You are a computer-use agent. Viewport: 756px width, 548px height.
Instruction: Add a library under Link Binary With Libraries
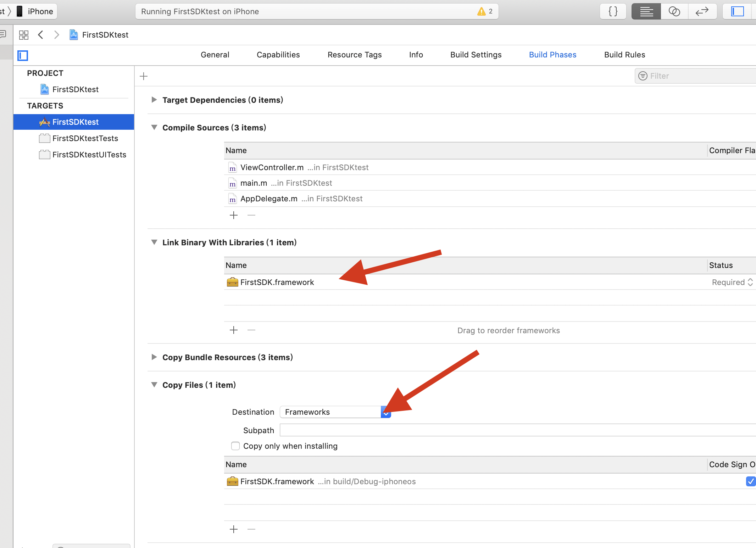pyautogui.click(x=234, y=330)
